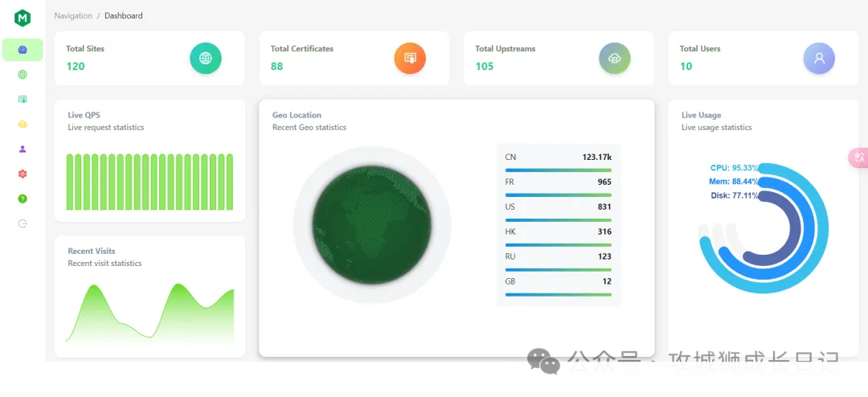Open the dashboard gauge icon in sidebar
The height and width of the screenshot is (397, 868).
(23, 50)
